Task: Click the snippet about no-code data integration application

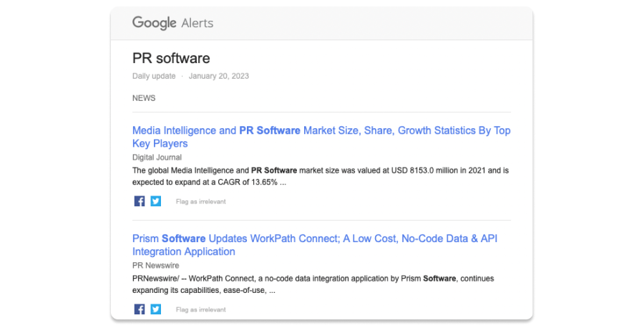Action: coord(313,284)
